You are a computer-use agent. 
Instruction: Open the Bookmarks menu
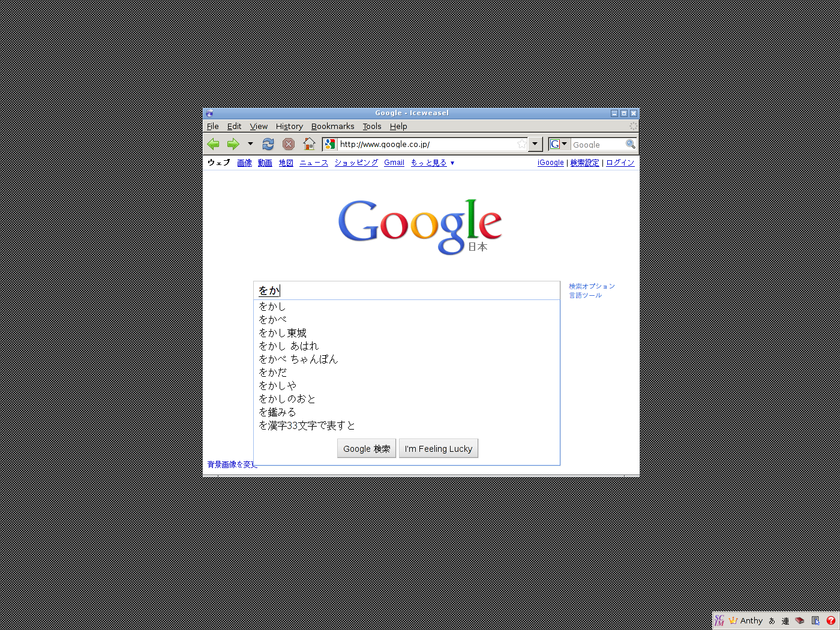(332, 126)
